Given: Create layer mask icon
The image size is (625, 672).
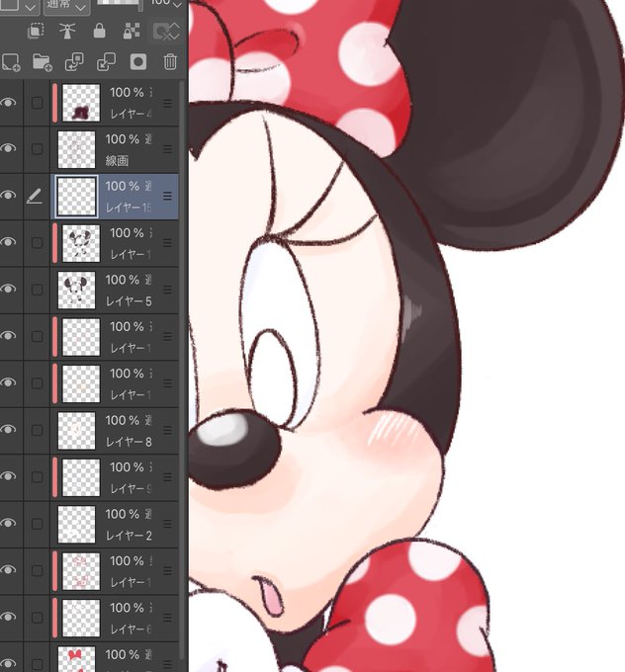Looking at the screenshot, I should 138,62.
